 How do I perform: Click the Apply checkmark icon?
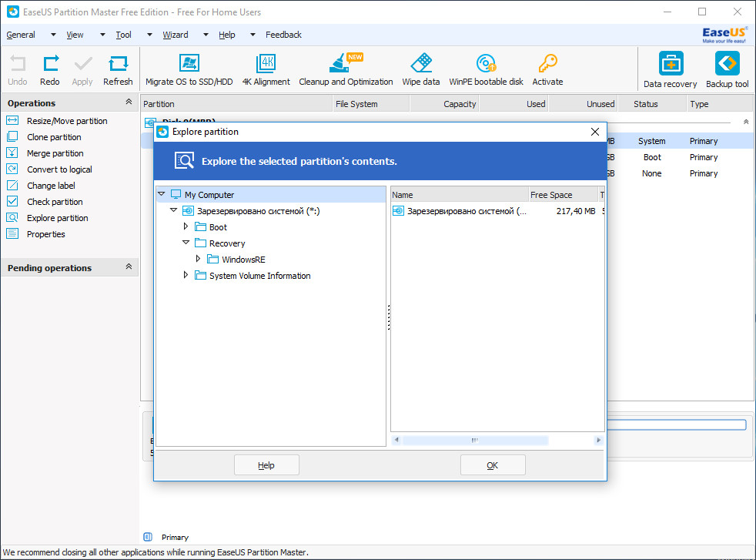82,64
